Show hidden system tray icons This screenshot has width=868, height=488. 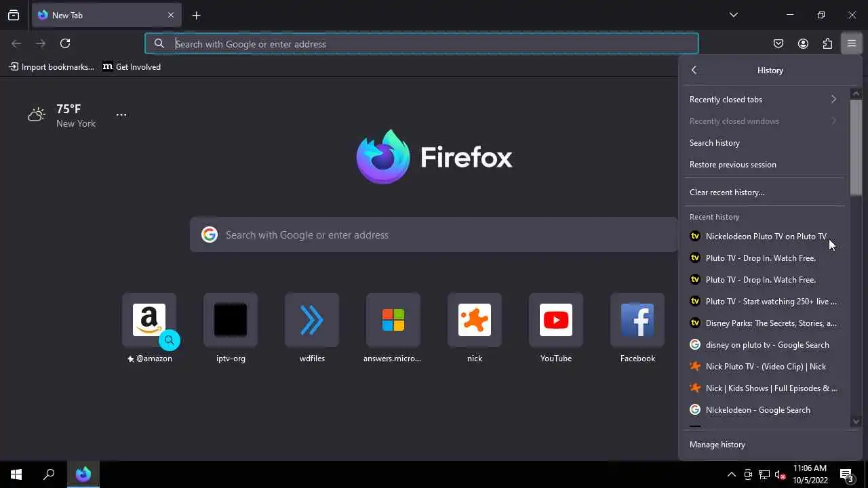tap(731, 474)
